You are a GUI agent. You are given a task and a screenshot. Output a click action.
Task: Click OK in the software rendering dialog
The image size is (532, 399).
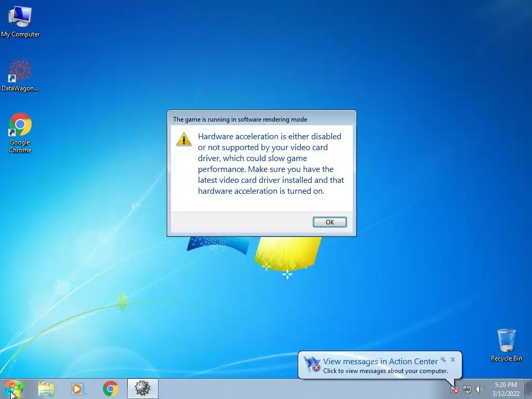click(x=329, y=222)
